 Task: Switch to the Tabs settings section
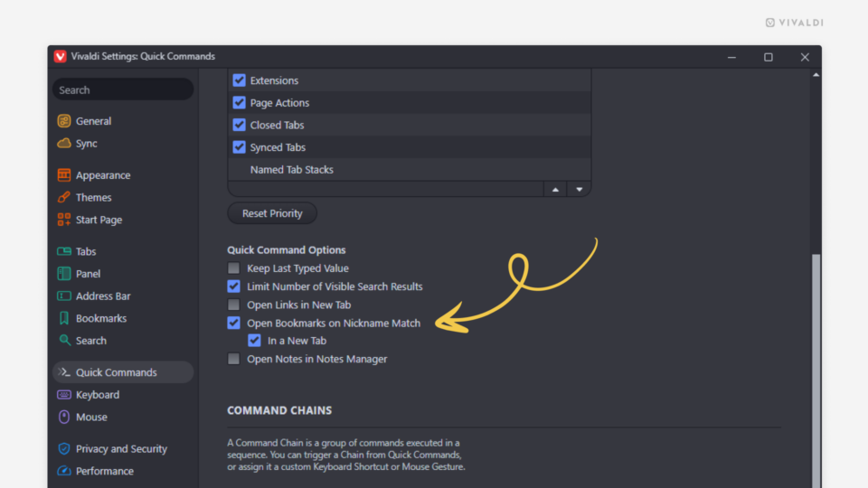tap(123, 251)
